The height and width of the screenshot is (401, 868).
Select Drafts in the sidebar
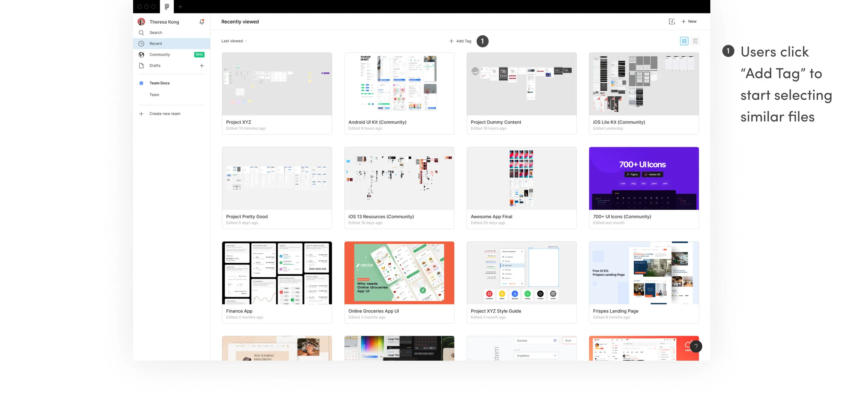click(155, 66)
